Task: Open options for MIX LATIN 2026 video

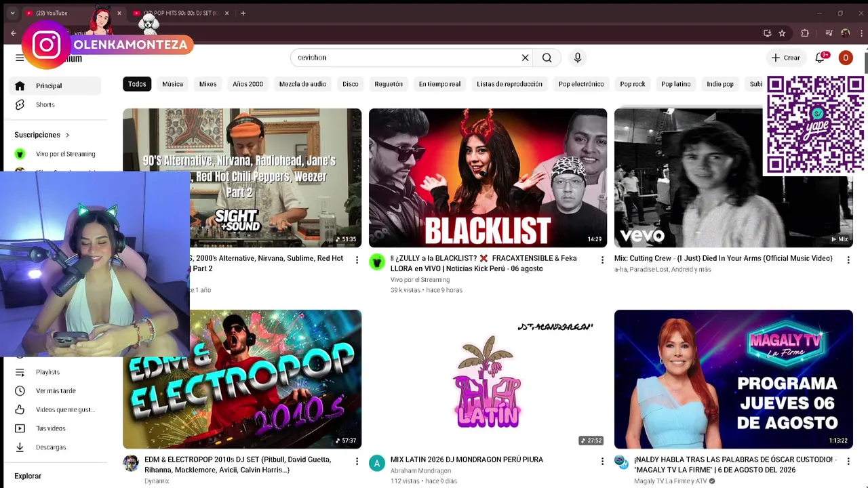Action: [x=602, y=461]
